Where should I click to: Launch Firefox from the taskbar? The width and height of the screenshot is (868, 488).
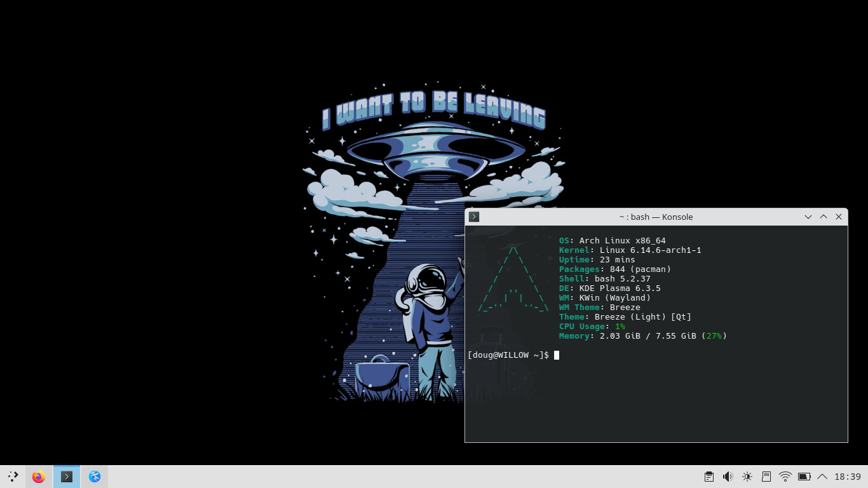(39, 477)
